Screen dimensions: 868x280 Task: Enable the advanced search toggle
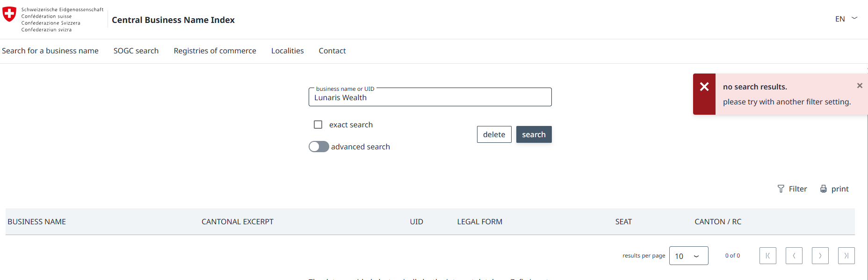pyautogui.click(x=319, y=147)
